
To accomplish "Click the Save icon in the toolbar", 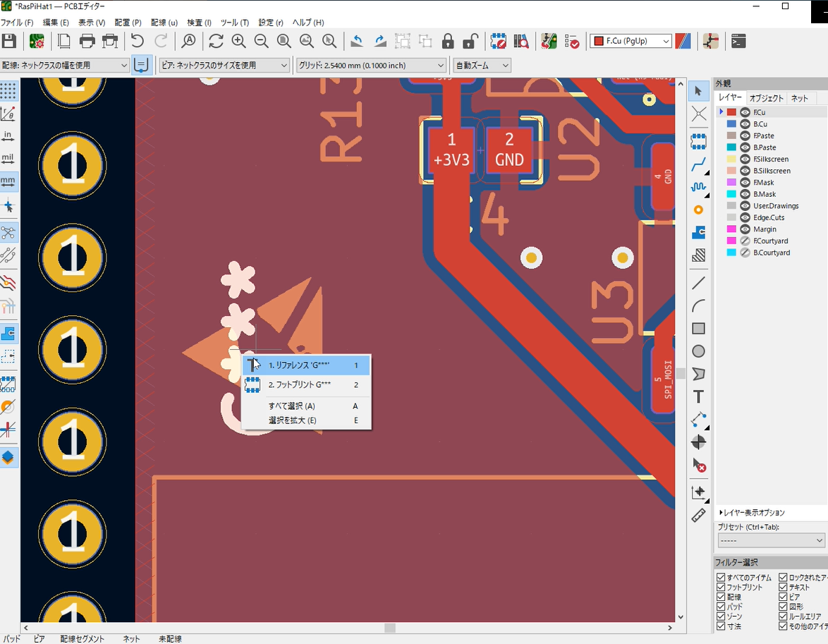I will point(9,41).
